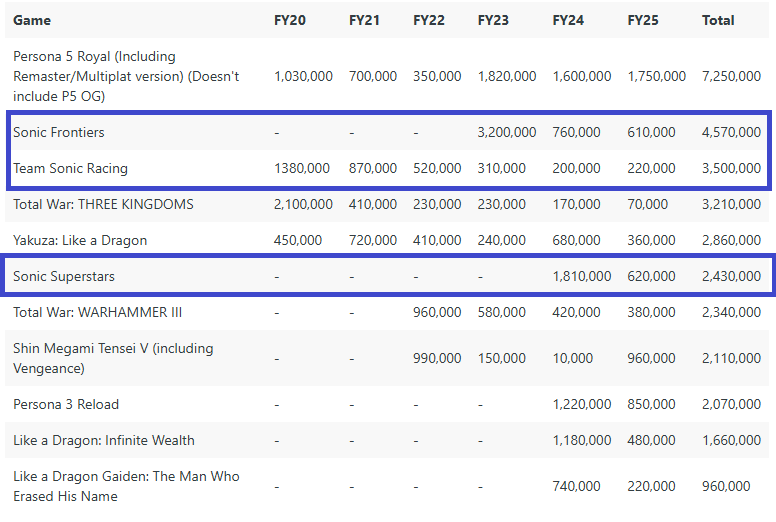Select THREE KINGDOMS FY25 value 70,000
The height and width of the screenshot is (522, 776).
pyautogui.click(x=647, y=204)
